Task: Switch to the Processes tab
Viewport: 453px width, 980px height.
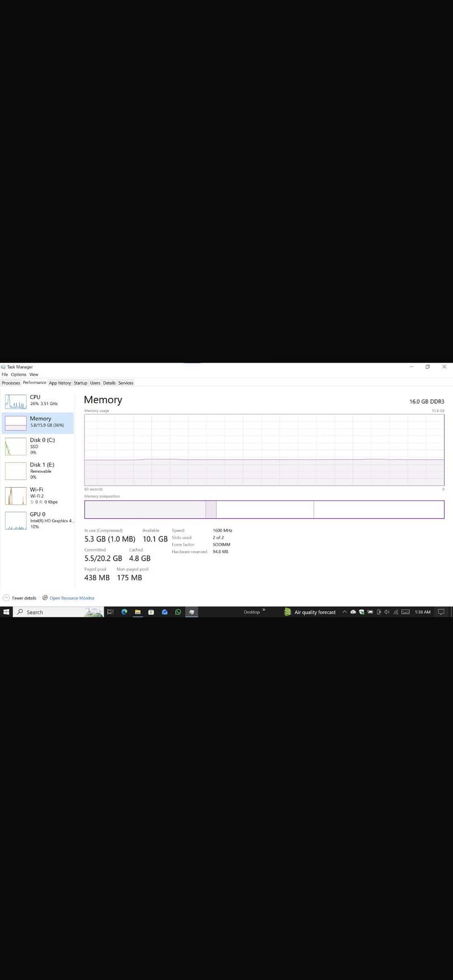Action: point(11,383)
